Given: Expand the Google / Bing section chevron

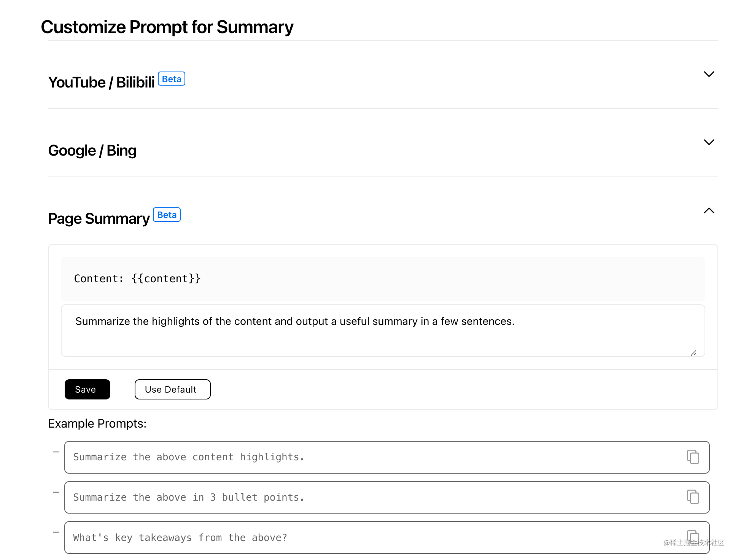Looking at the screenshot, I should click(x=709, y=142).
